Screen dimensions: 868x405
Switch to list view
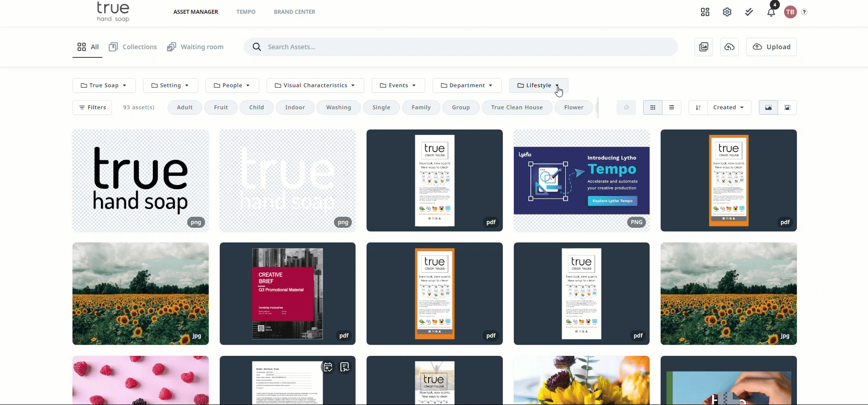pos(672,107)
